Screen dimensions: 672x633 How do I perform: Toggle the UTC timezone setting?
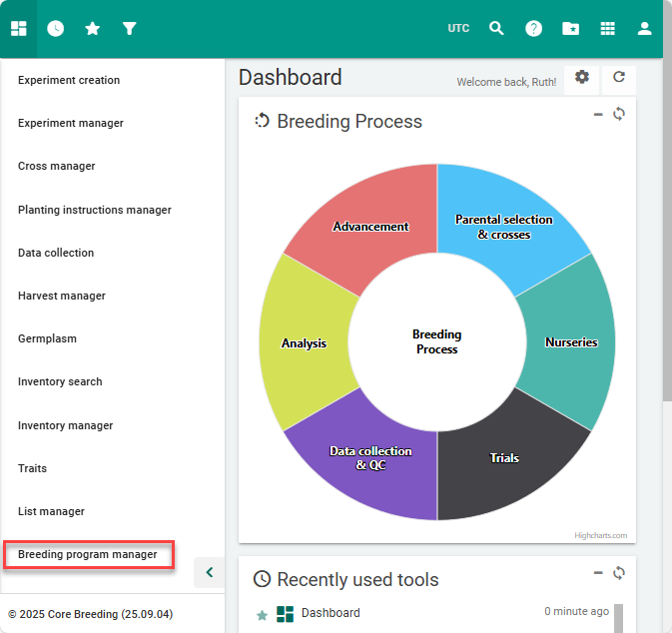(458, 29)
